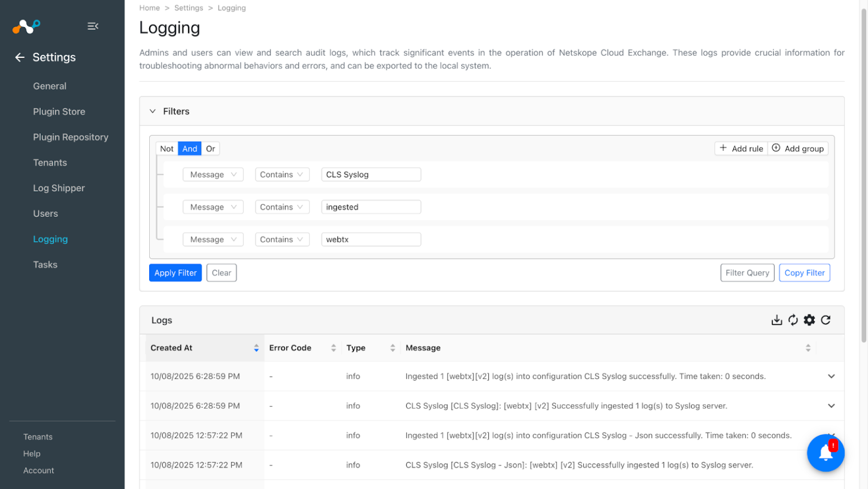
Task: Open Account link at sidebar bottom
Action: 38,470
